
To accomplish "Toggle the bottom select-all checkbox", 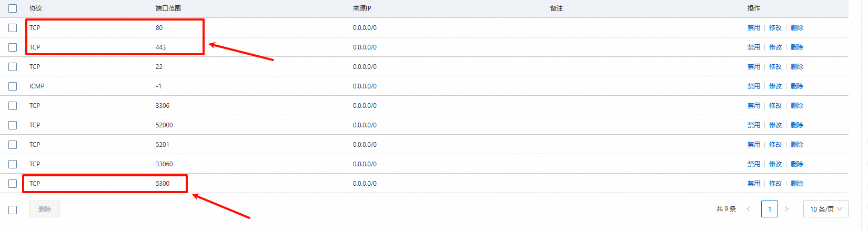I will 13,209.
